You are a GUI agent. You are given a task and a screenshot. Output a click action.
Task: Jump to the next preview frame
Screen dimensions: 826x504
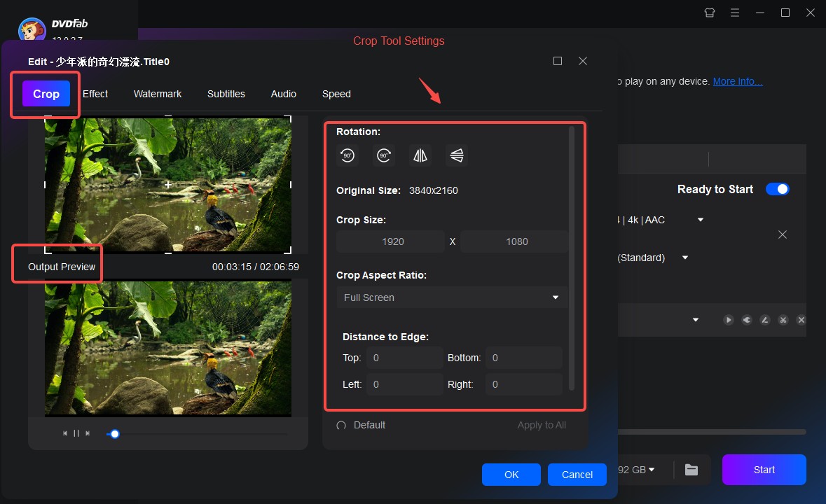click(88, 434)
